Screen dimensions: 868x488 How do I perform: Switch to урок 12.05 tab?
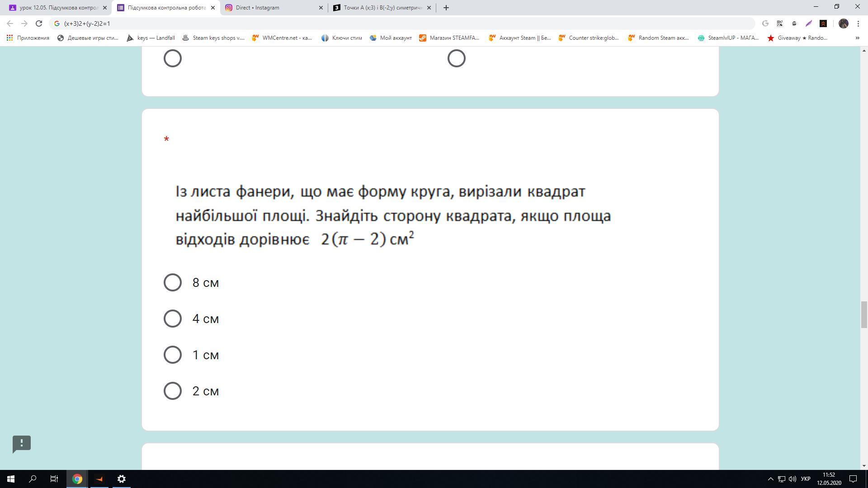click(57, 8)
